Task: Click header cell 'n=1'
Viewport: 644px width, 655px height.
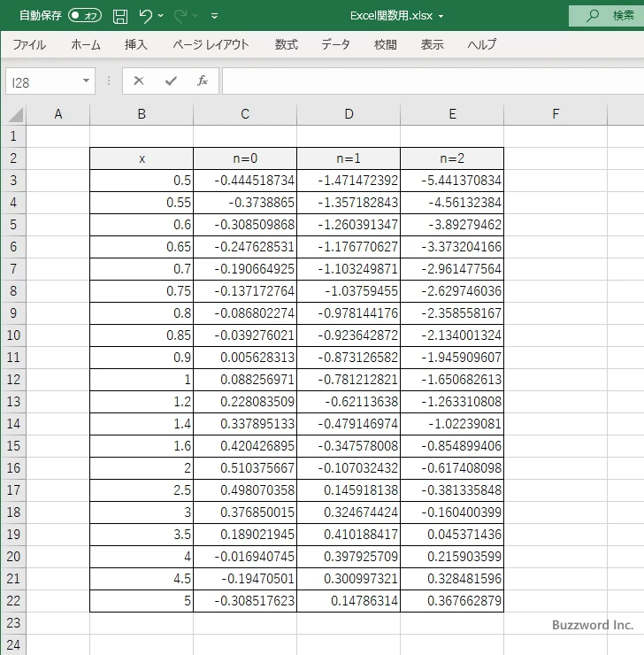Action: (x=349, y=158)
